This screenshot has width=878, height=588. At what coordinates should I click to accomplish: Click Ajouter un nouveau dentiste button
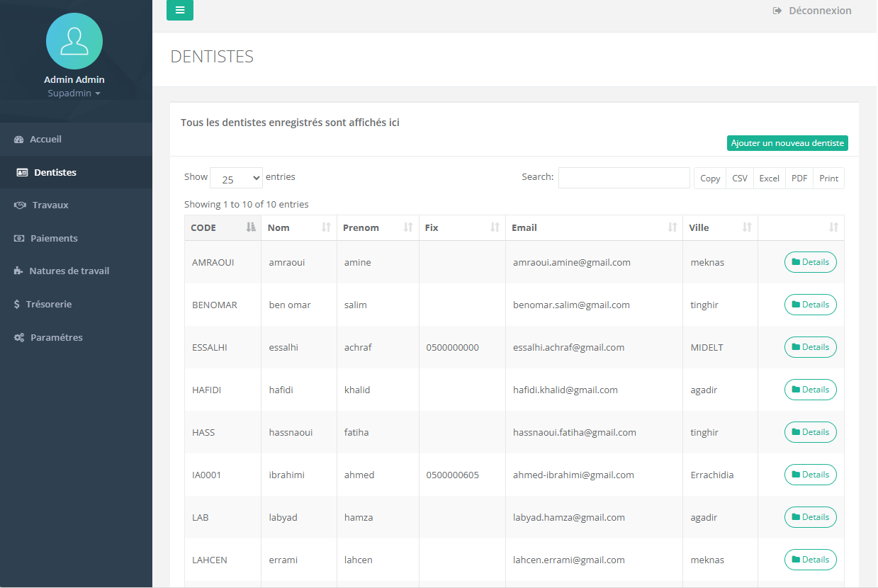[787, 143]
